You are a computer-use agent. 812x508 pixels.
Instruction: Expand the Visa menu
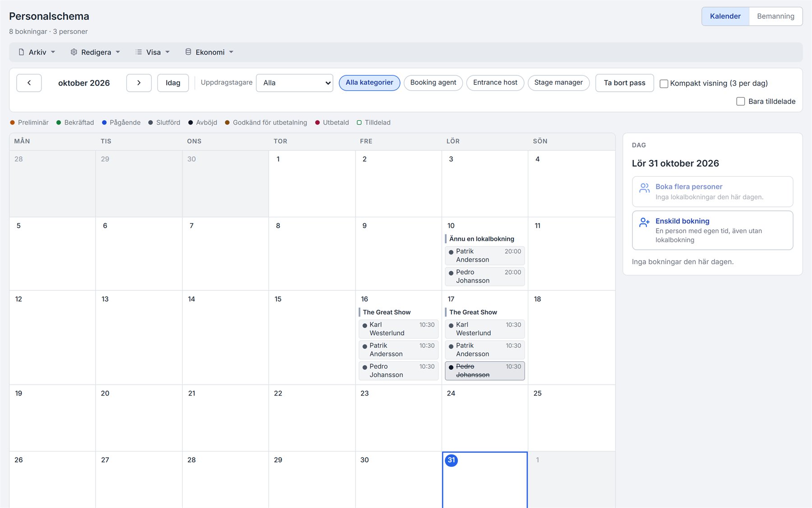[153, 52]
